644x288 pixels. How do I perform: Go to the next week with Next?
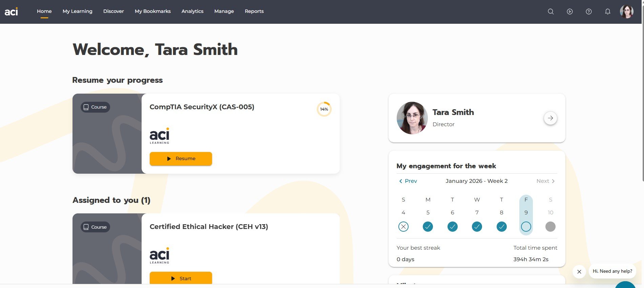(545, 181)
